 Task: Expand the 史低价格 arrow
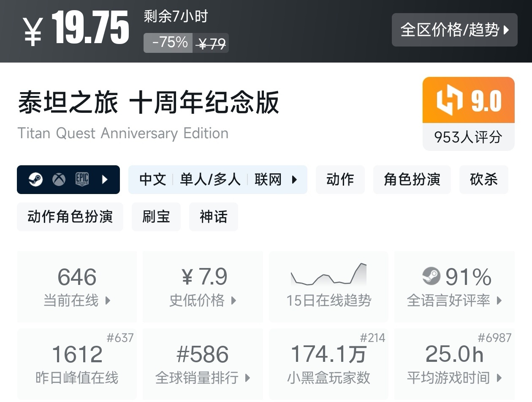point(233,301)
